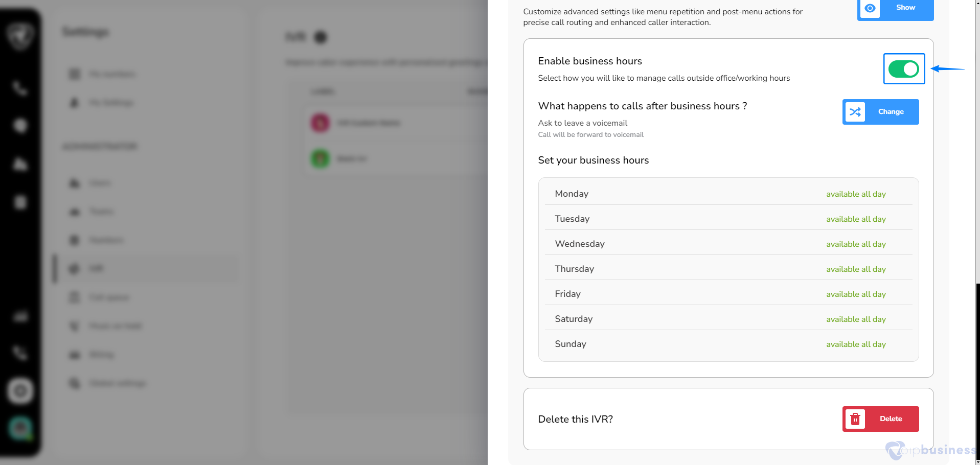
Task: Click Wednesday's "available all day" link
Action: coord(856,244)
